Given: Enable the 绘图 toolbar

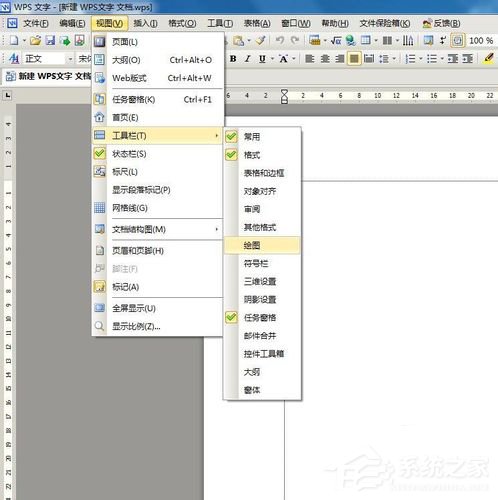Looking at the screenshot, I should point(262,246).
